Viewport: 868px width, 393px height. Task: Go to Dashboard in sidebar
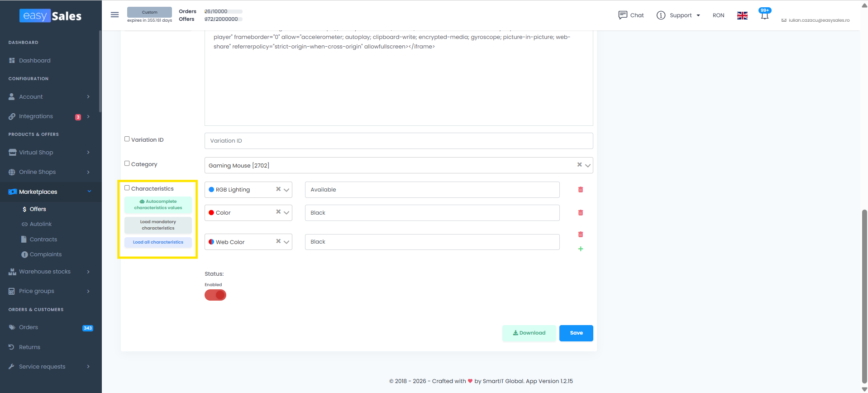34,61
